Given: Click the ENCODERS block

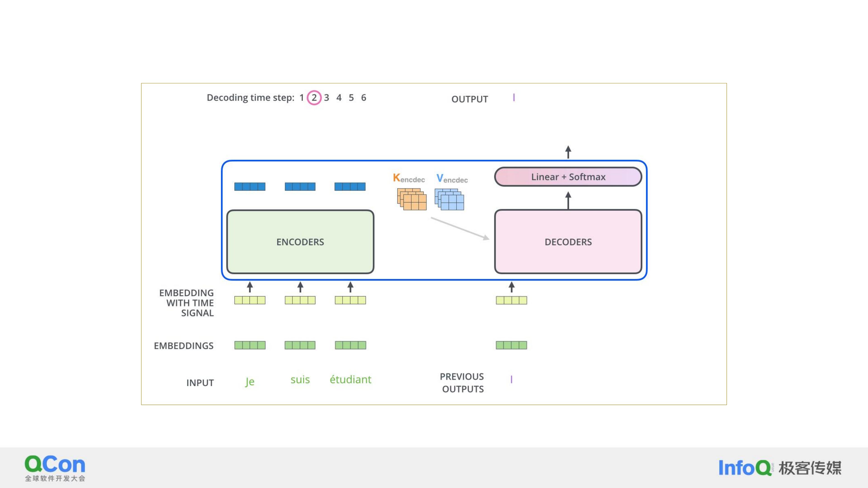Looking at the screenshot, I should click(300, 242).
